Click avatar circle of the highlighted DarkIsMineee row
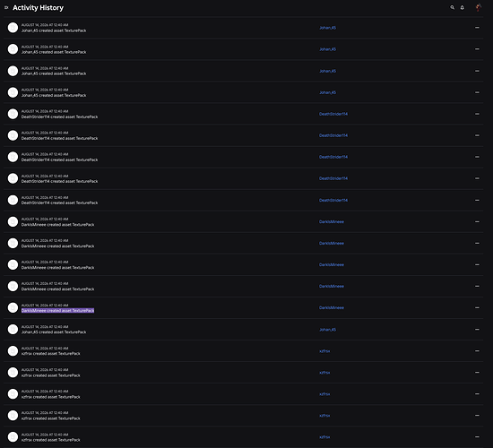 pos(13,308)
